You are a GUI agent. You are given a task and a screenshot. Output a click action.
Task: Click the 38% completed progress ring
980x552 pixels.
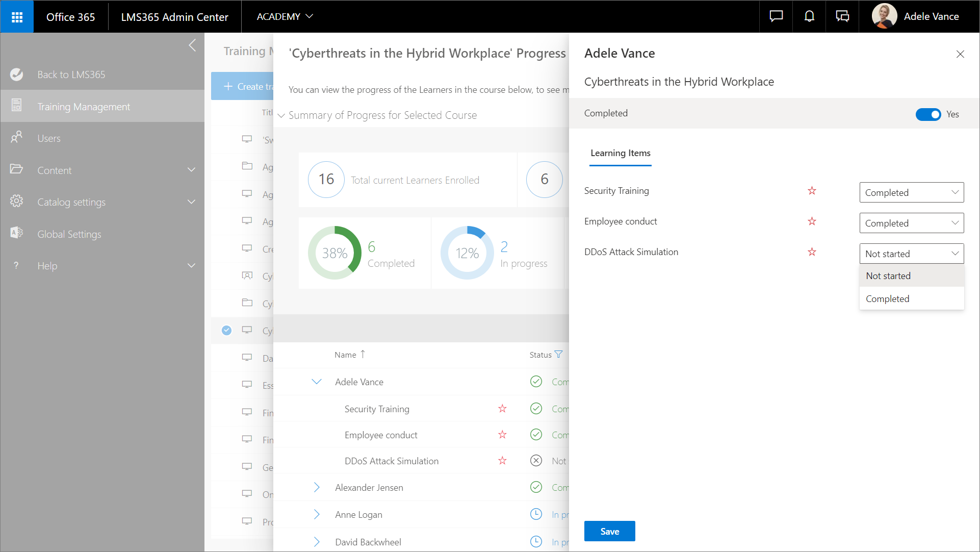[334, 253]
